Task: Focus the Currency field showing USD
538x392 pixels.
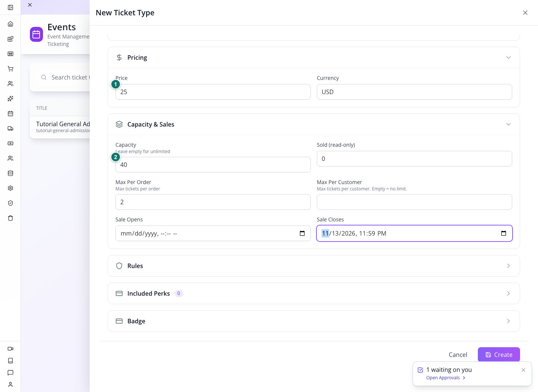Action: (414, 92)
